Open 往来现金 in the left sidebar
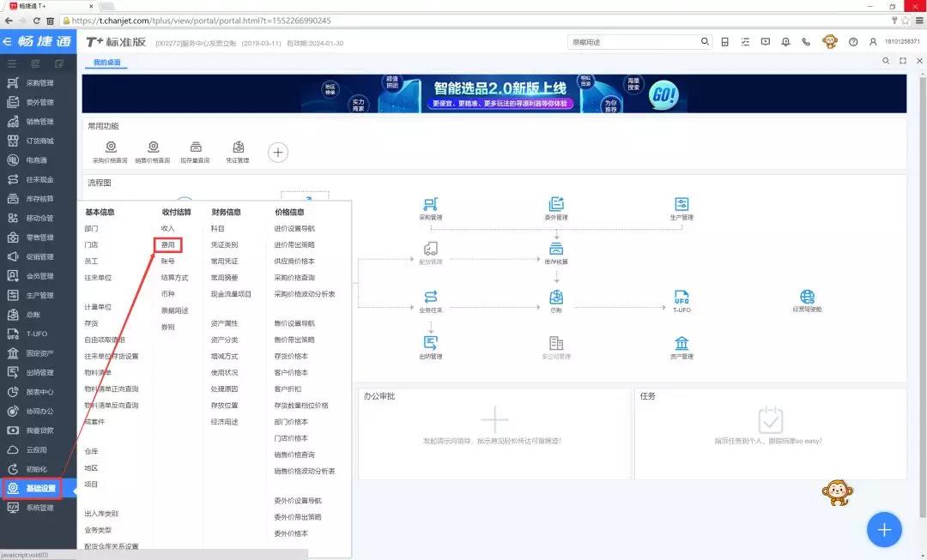Screen dimensions: 927x560 (x=39, y=179)
